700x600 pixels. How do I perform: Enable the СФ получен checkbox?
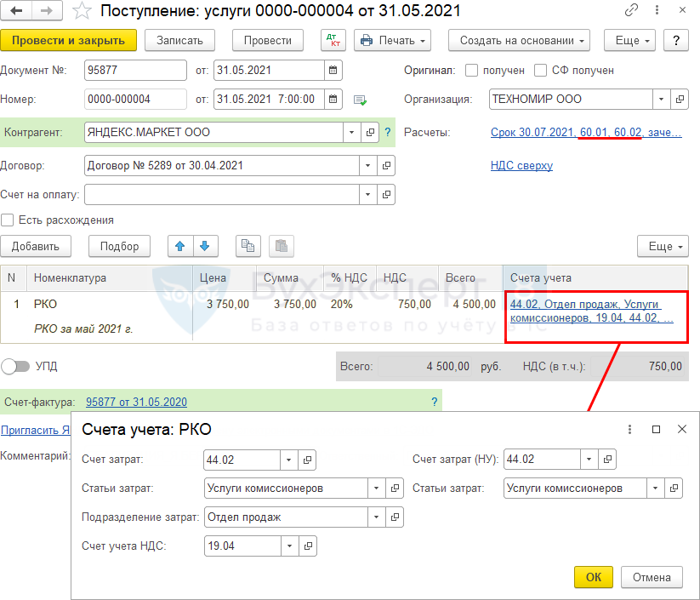coord(541,71)
